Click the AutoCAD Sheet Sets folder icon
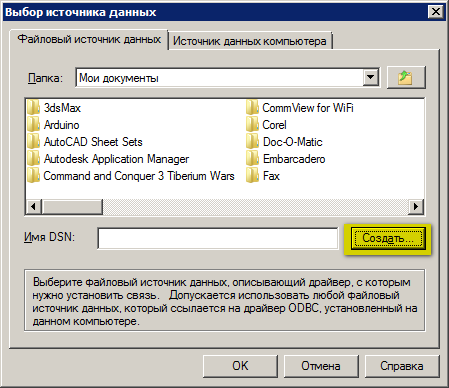Viewport: 449px width, 388px height. coord(33,142)
